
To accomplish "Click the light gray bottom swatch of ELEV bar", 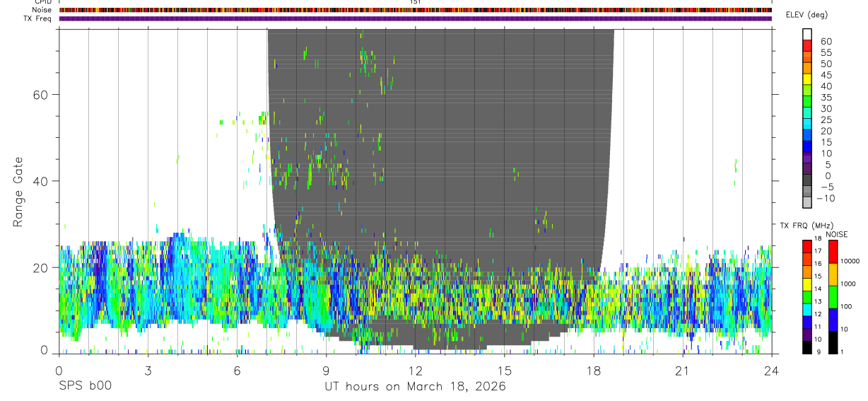I will tap(807, 202).
